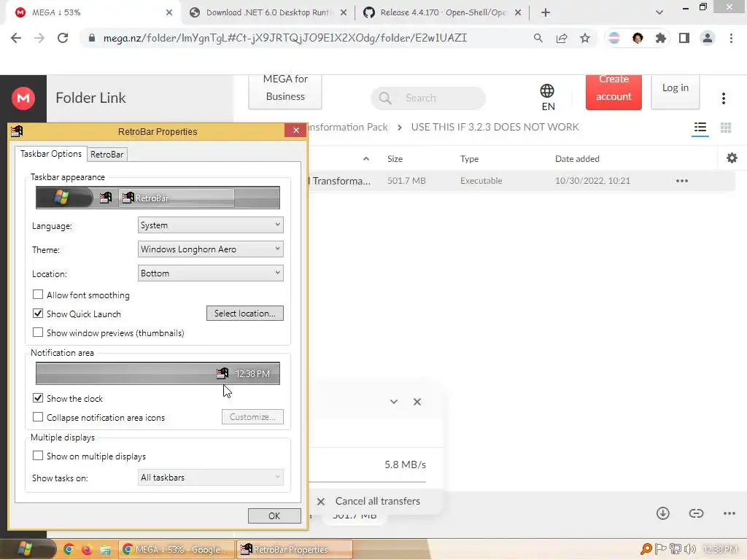Enable Allow font smoothing checkbox
This screenshot has width=747, height=560.
(x=38, y=295)
